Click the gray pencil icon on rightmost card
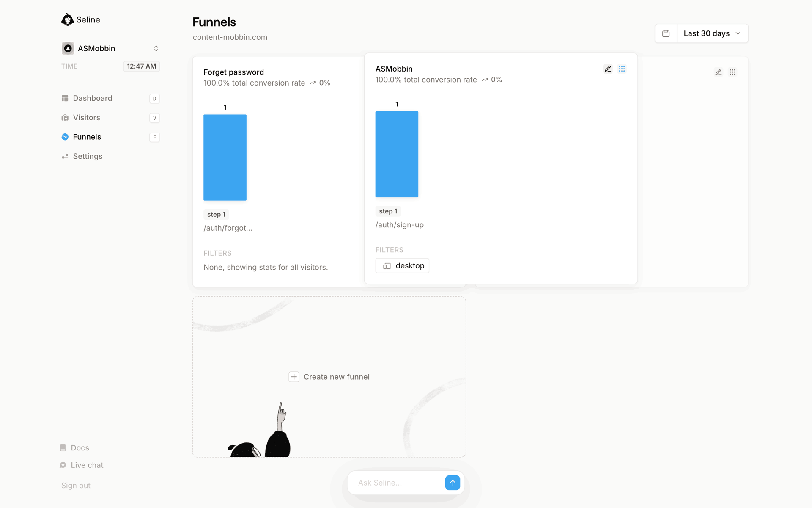Image resolution: width=812 pixels, height=508 pixels. click(x=719, y=72)
